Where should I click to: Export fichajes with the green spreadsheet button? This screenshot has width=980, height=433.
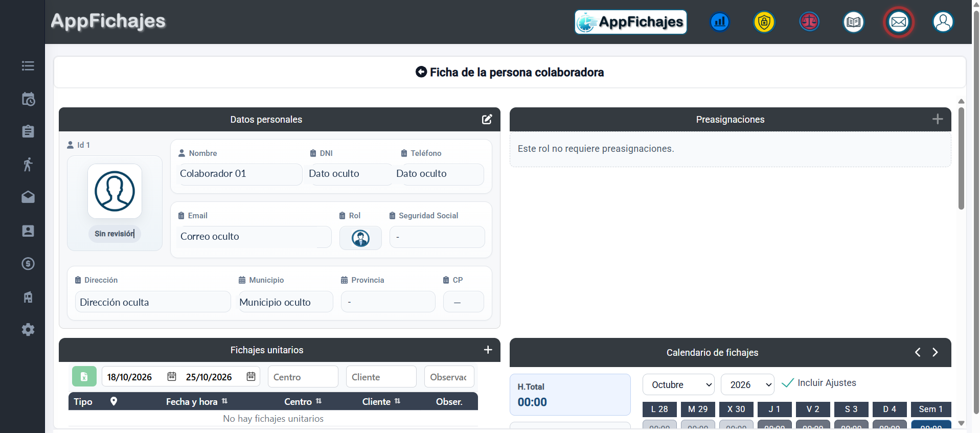tap(84, 377)
